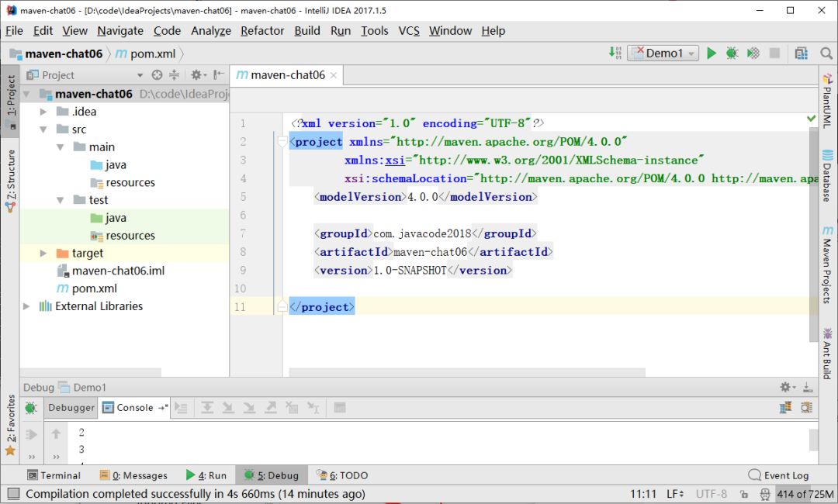The image size is (838, 504).
Task: Click the Run with Coverage icon
Action: coord(753,54)
